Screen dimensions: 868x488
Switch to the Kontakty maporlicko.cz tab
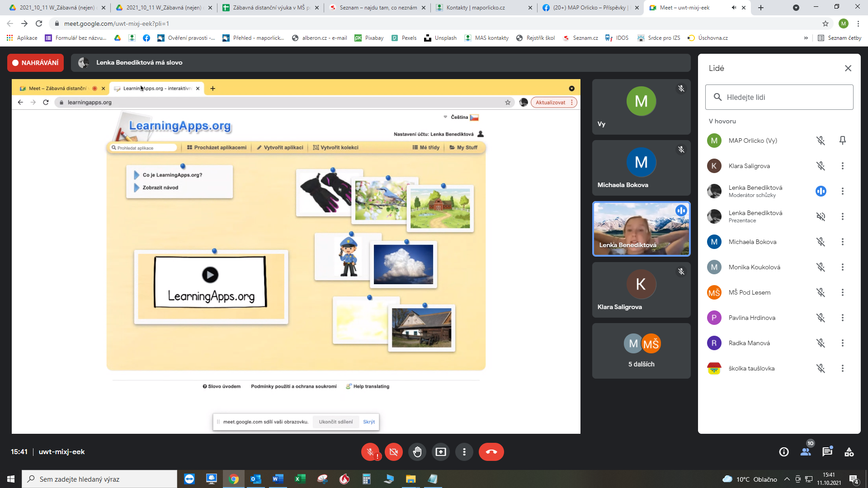[475, 8]
